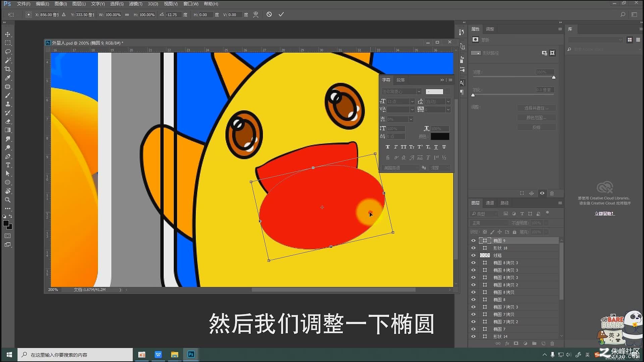Viewport: 644px width, 362px height.
Task: Open the layer blend mode dropdown 正常
Action: click(489, 223)
